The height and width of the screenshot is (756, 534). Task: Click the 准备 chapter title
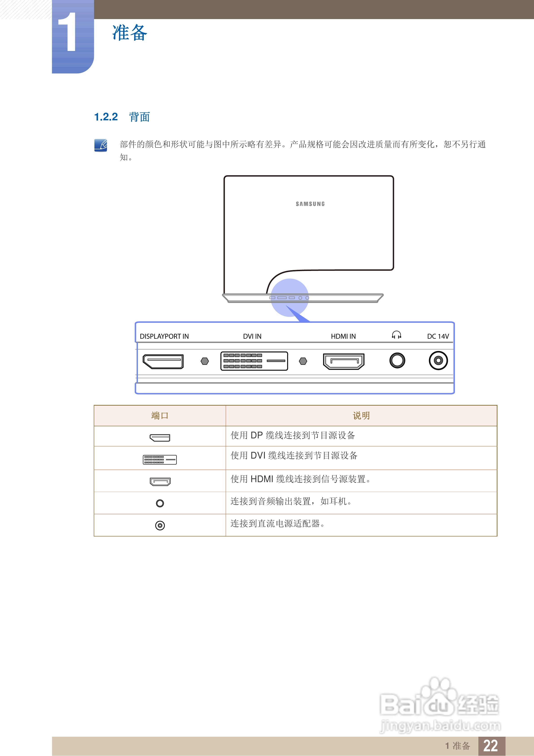click(x=130, y=33)
